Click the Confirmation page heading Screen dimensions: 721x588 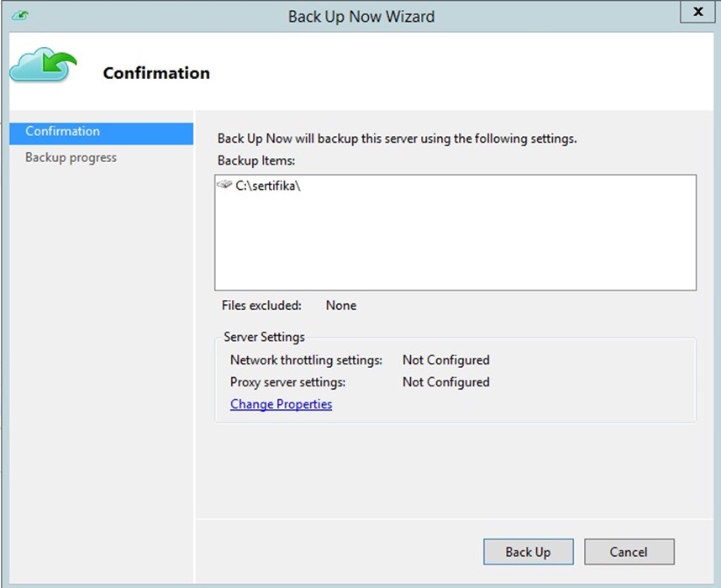pyautogui.click(x=156, y=73)
